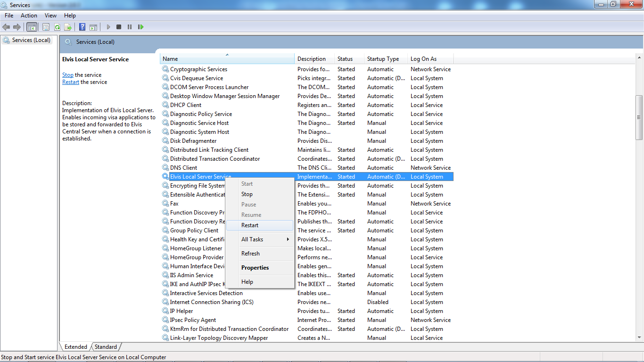This screenshot has height=362, width=644.
Task: Sort by the Name column header
Action: pyautogui.click(x=227, y=59)
